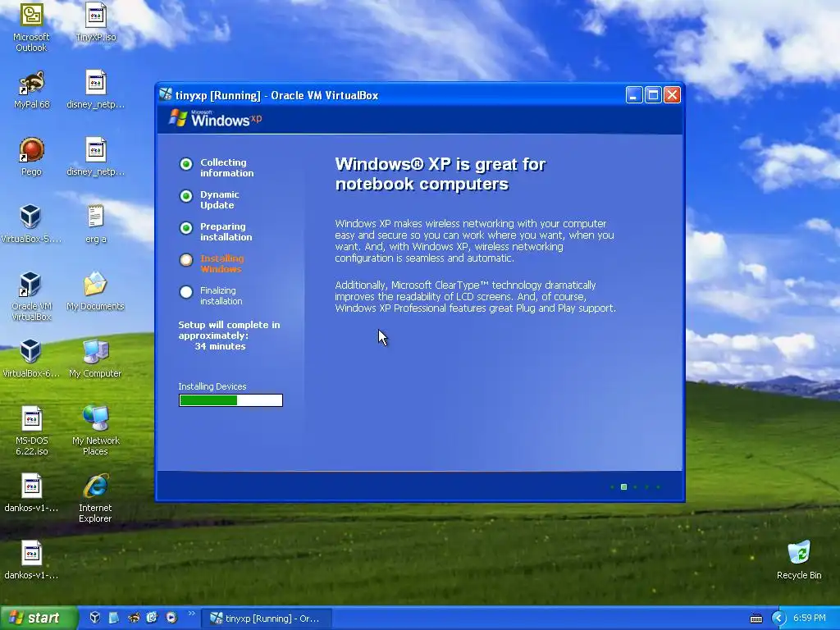This screenshot has height=630, width=840.
Task: Click the 6:59 PM clock
Action: click(809, 618)
